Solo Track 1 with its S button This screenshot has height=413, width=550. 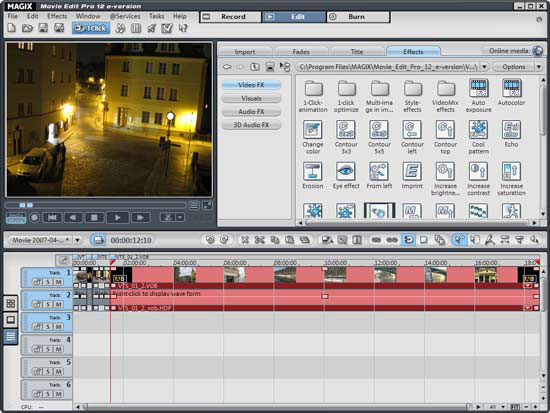pyautogui.click(x=48, y=281)
